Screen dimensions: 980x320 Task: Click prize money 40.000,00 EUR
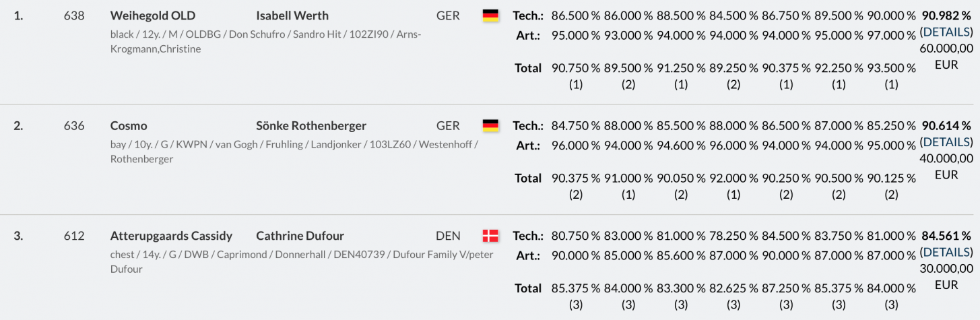pyautogui.click(x=946, y=166)
